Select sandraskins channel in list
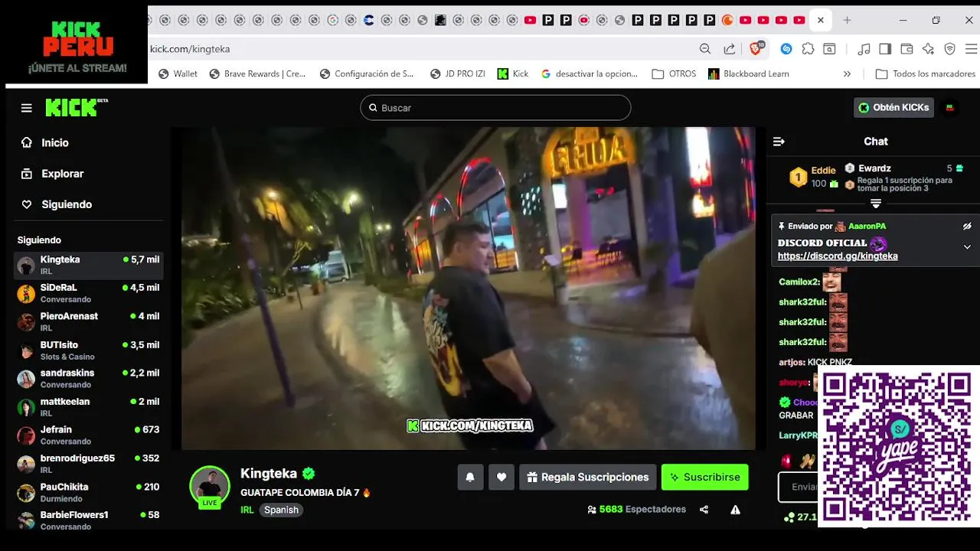 click(x=88, y=379)
